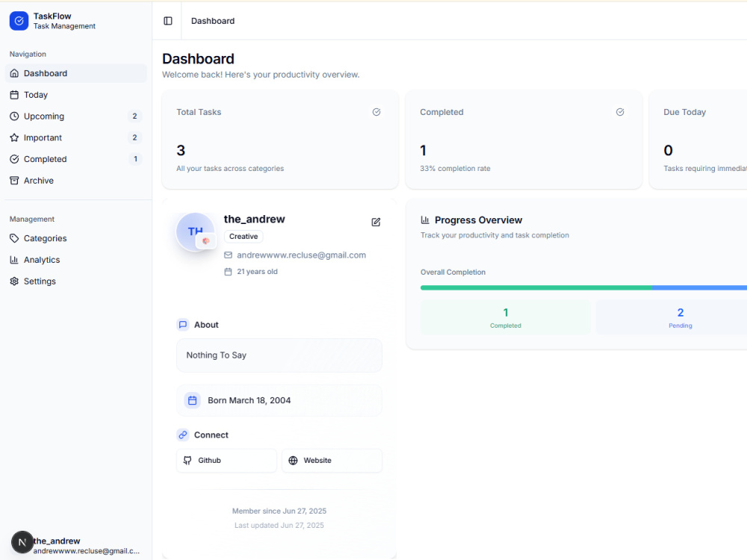Toggle the sidebar panel icon

click(167, 21)
